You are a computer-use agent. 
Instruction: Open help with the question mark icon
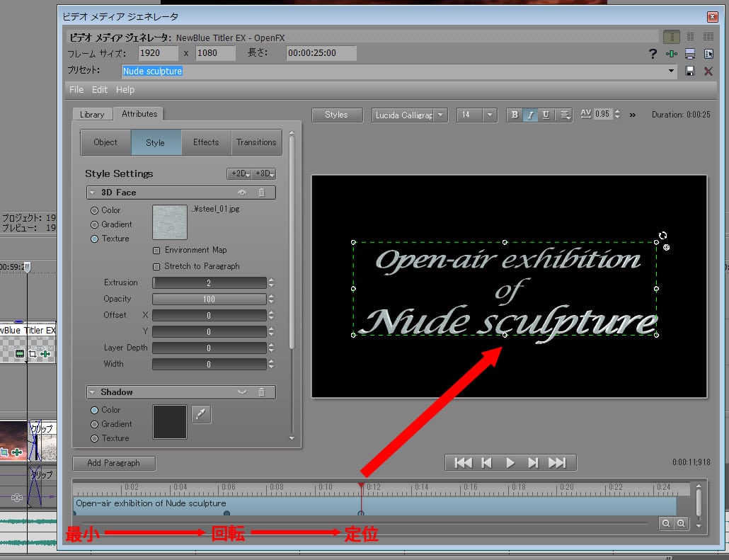653,54
